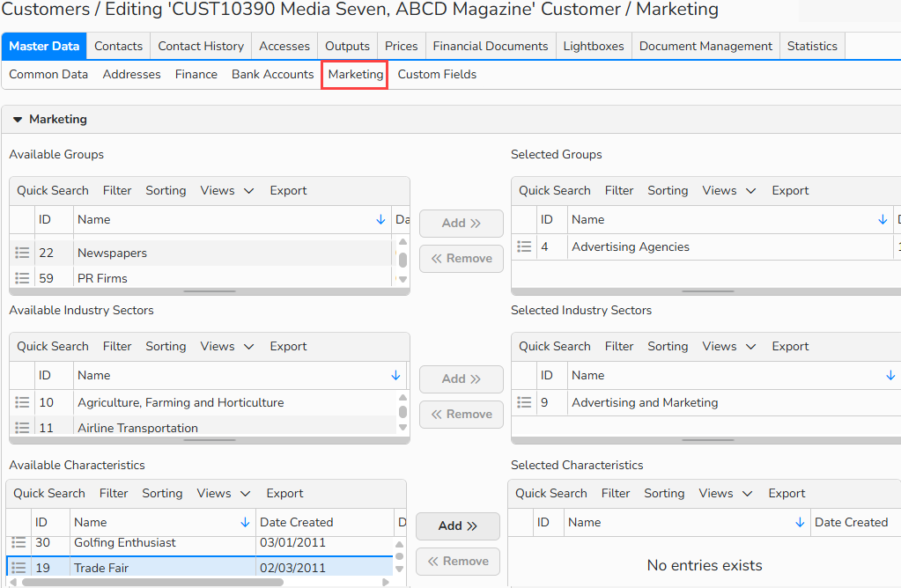
Task: Click row menu icon for Golfing Enthusiast
Action: 18,542
